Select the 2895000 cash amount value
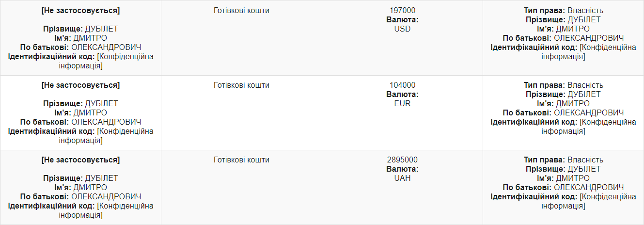Viewport: 644px width, 225px height. (x=402, y=160)
